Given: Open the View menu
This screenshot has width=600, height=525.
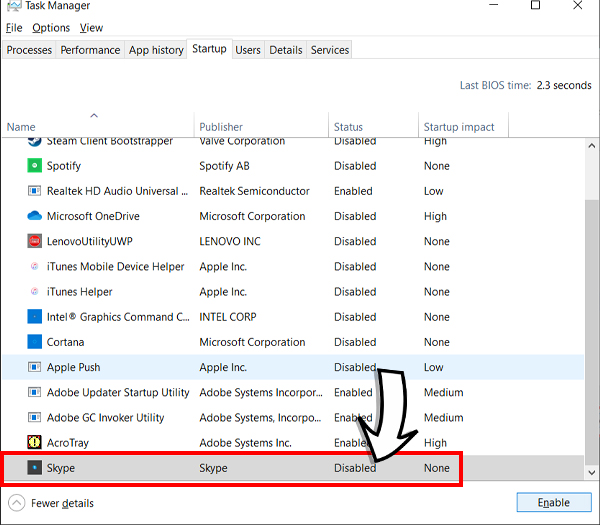Looking at the screenshot, I should click(91, 28).
